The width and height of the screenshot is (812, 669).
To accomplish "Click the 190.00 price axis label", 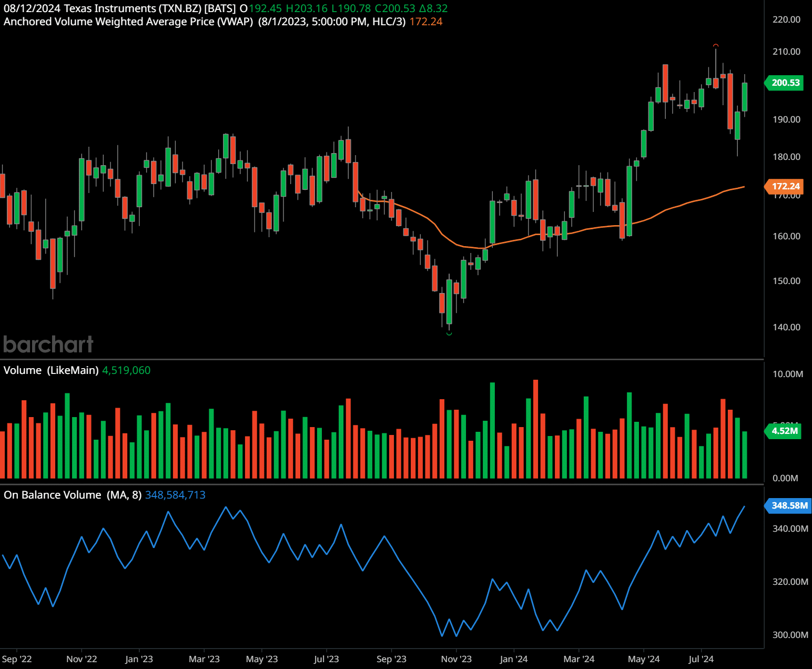I will click(786, 119).
